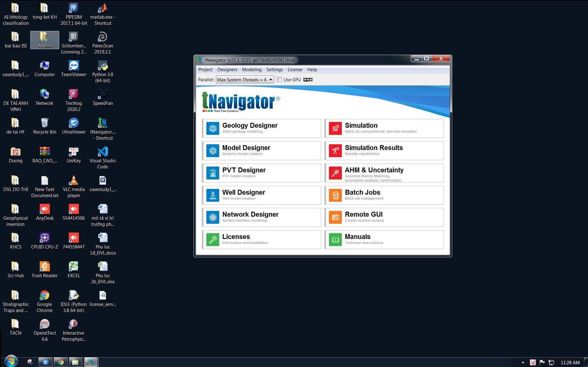Open AHM & Uncertainty wand icon
Viewport: 588px width, 367px height.
(335, 173)
